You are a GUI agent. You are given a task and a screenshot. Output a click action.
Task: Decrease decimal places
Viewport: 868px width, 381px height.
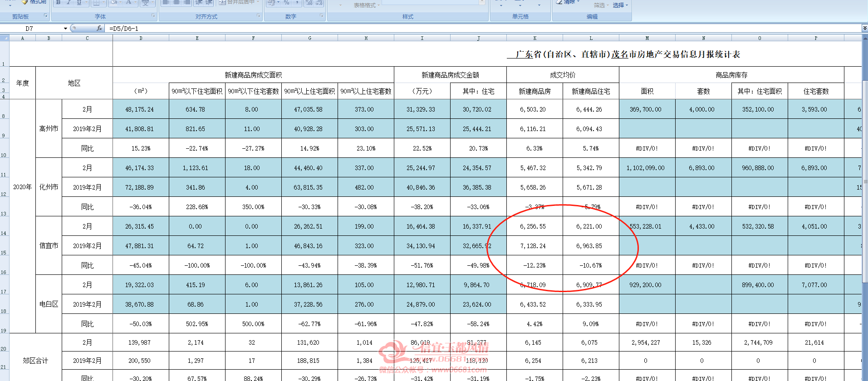point(319,2)
